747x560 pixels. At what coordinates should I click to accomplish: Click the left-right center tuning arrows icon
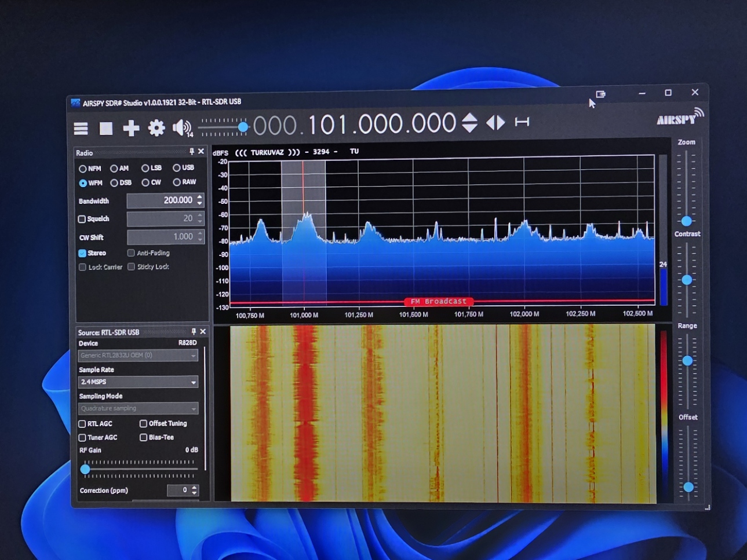pos(495,123)
